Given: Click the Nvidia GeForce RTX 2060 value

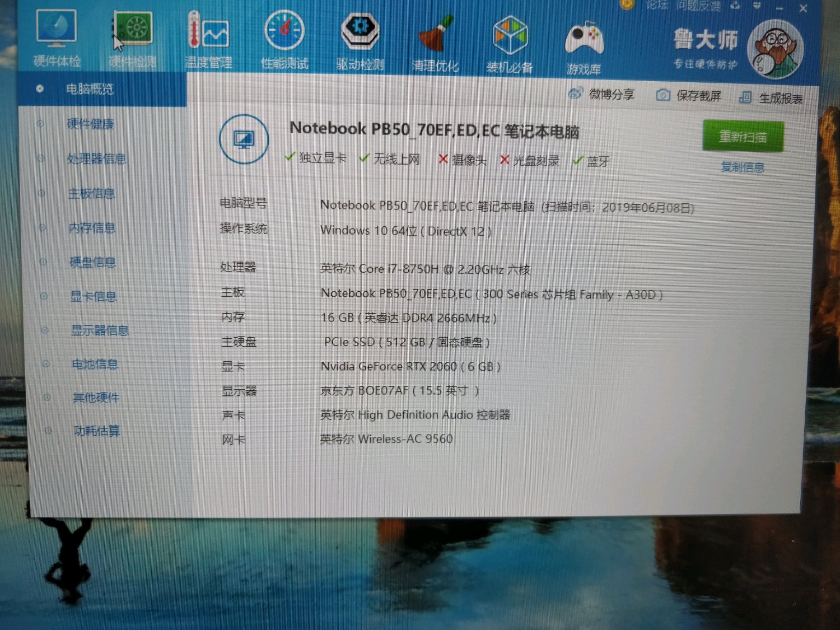Looking at the screenshot, I should click(x=410, y=366).
